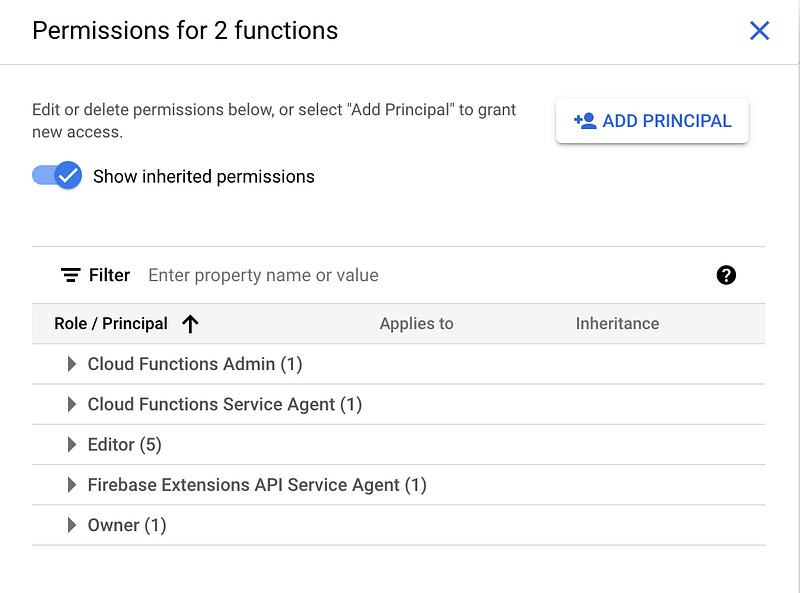The height and width of the screenshot is (593, 800).
Task: Click the Add Principal button
Action: coord(652,121)
